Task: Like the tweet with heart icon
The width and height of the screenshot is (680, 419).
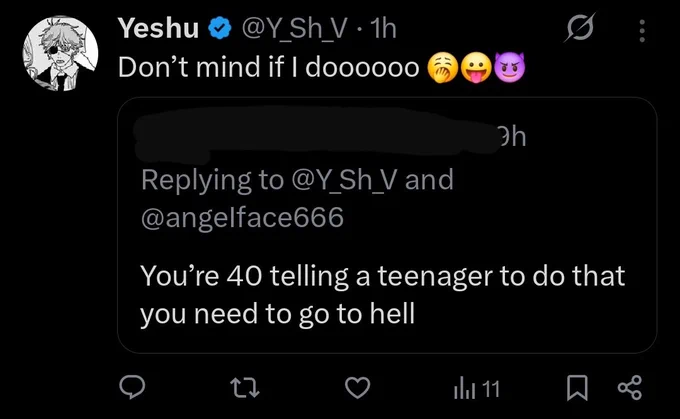Action: pos(358,387)
